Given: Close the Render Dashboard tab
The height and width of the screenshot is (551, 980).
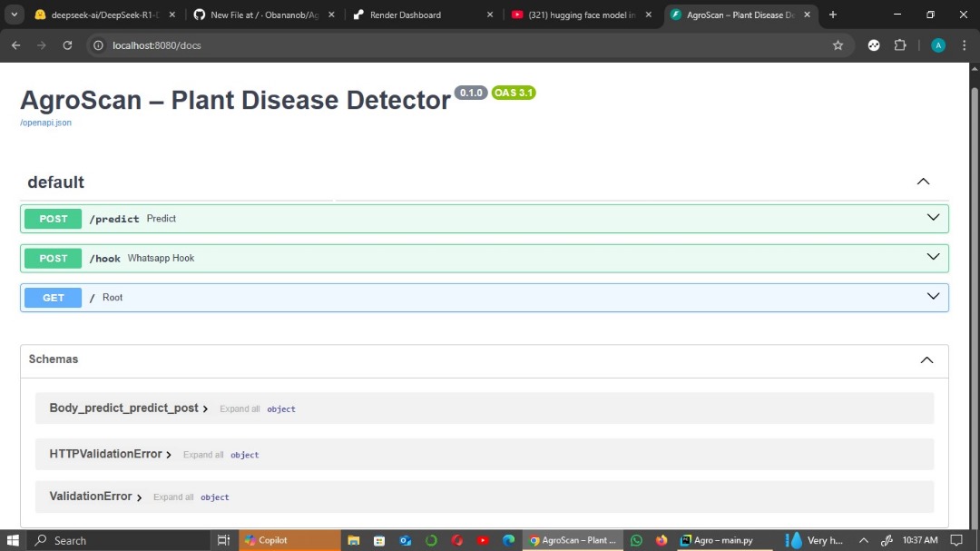Looking at the screenshot, I should pos(490,15).
